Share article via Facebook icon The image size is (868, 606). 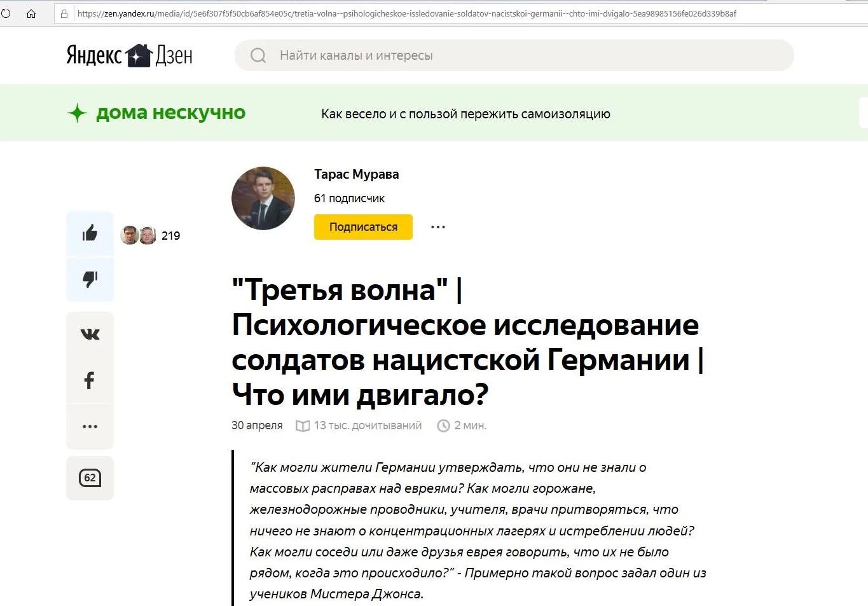(x=90, y=380)
